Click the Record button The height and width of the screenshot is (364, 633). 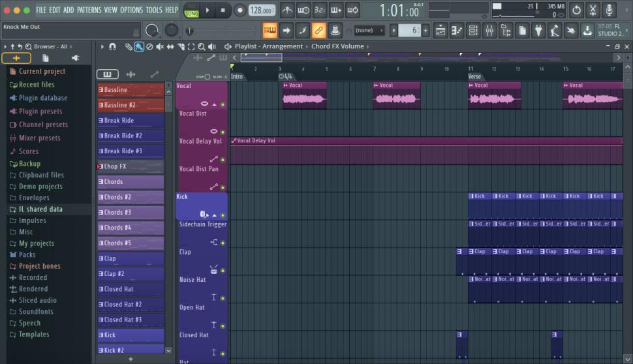point(239,10)
